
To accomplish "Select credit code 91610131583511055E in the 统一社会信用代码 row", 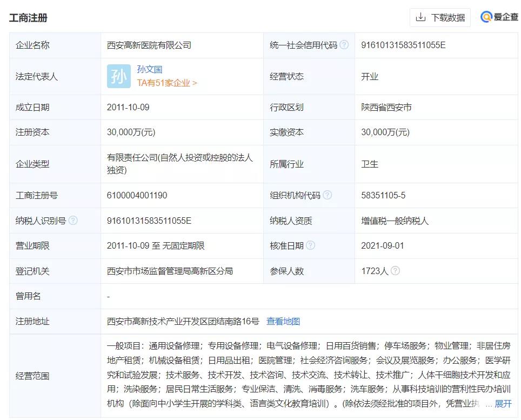I will coord(403,45).
